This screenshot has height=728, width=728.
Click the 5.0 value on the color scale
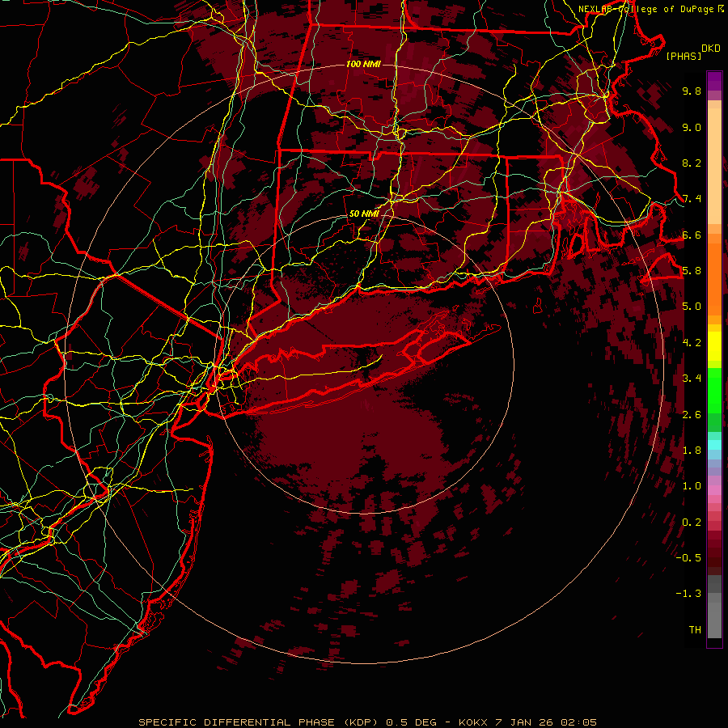tap(692, 307)
